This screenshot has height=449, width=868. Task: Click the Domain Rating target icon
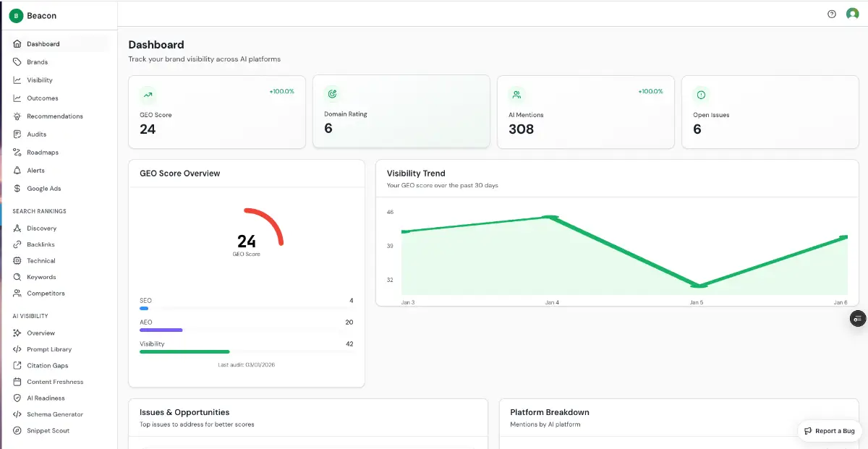pos(332,93)
